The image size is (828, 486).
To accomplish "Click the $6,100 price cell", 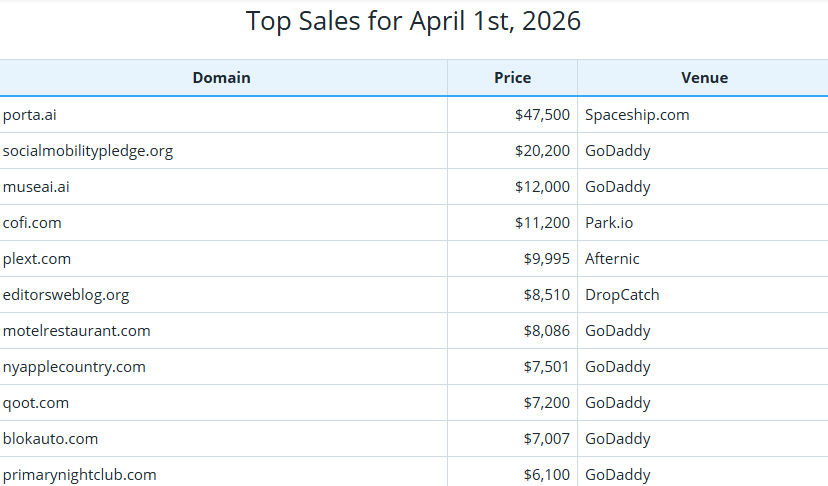I will [512, 472].
